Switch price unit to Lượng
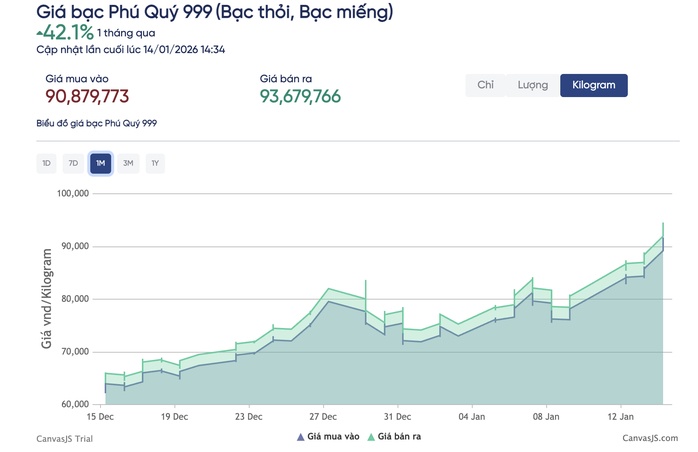This screenshot has height=452, width=698. [532, 85]
